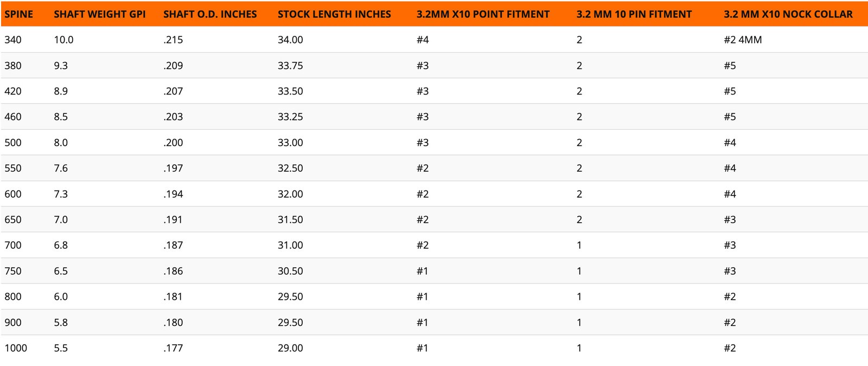Select the 32.00 stock length value
Screen dimensions: 868x366
tap(290, 194)
